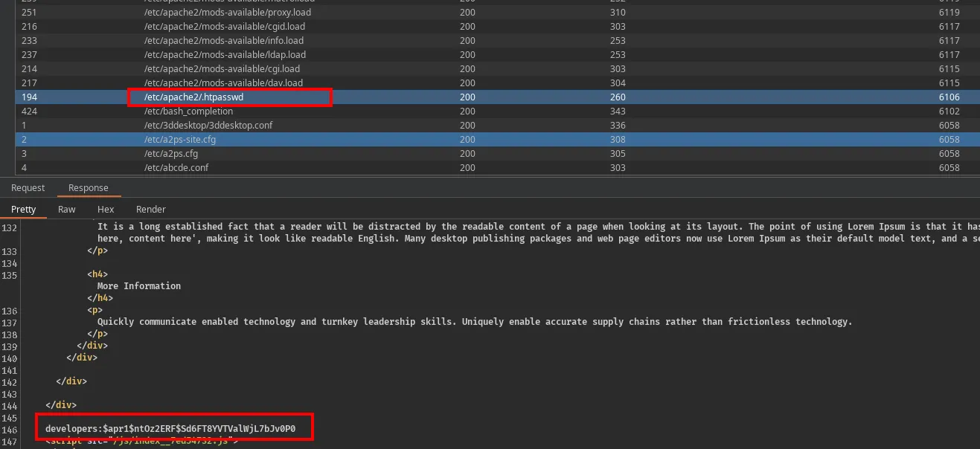Select the proxy.load payload row

[x=227, y=13]
